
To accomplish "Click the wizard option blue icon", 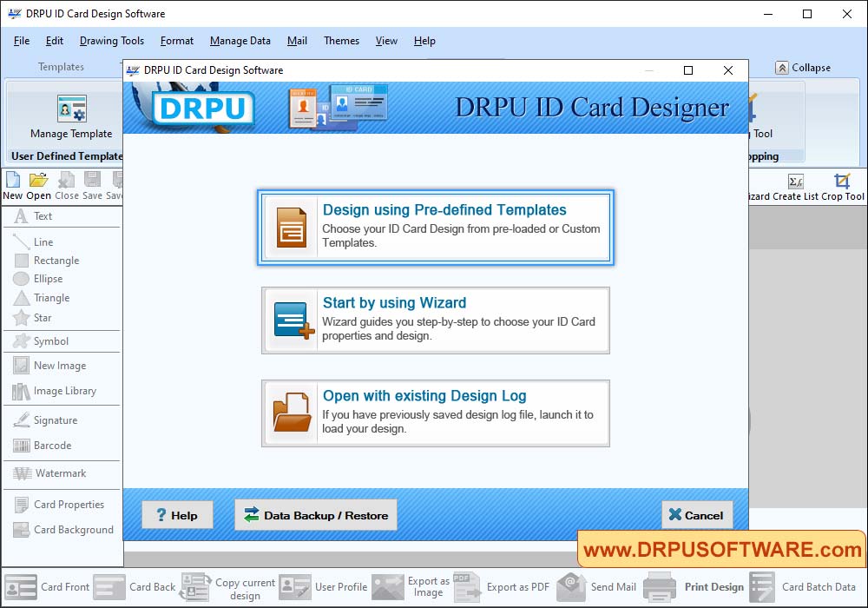I will click(x=293, y=320).
